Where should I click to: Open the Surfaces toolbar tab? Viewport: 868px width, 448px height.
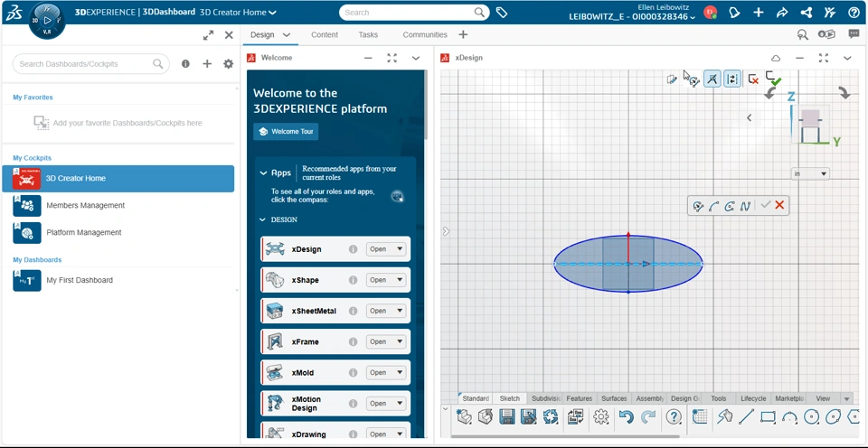[x=614, y=398]
